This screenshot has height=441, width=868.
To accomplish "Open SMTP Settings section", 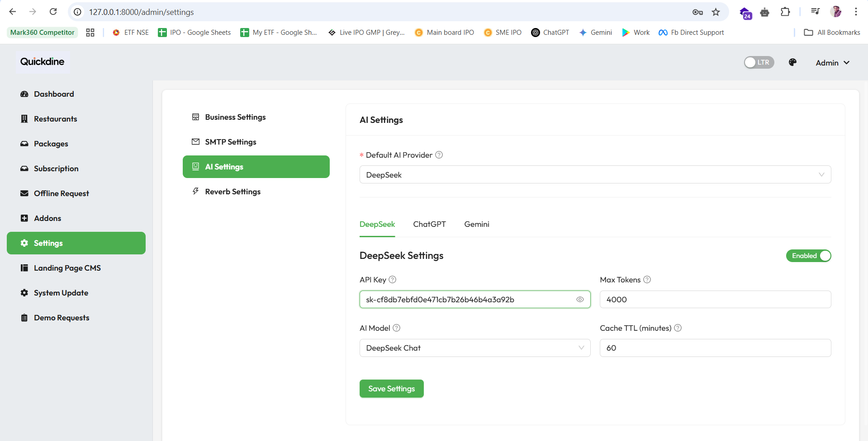I will tap(256, 142).
